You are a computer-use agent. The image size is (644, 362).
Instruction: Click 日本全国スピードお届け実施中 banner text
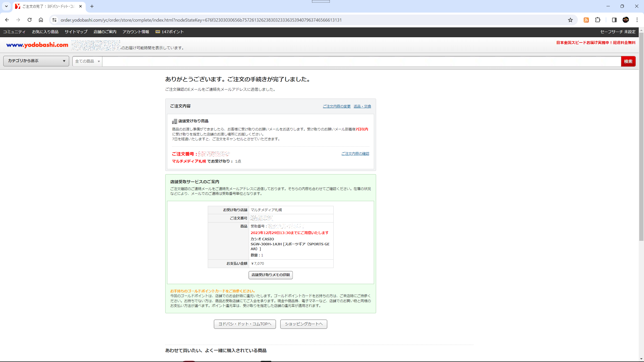596,43
